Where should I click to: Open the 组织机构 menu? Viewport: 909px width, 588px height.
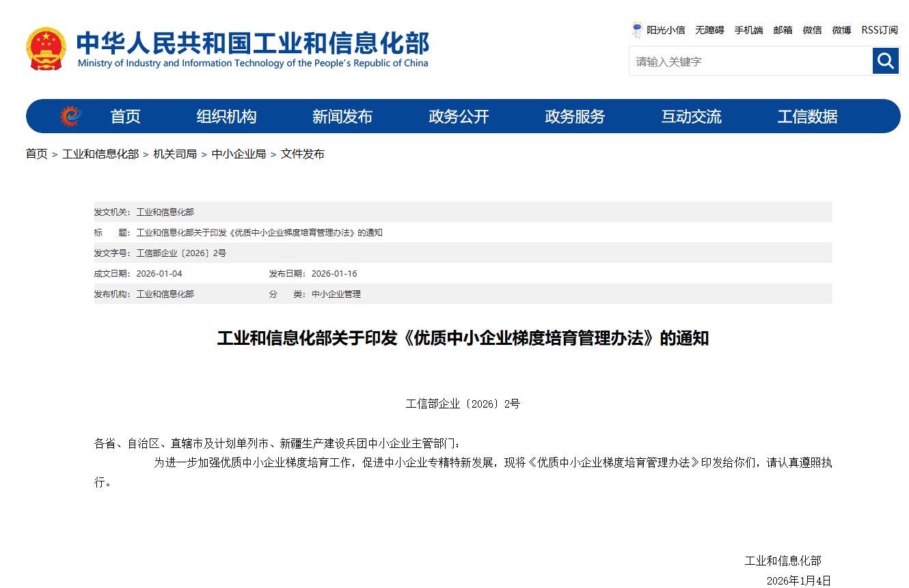(226, 117)
